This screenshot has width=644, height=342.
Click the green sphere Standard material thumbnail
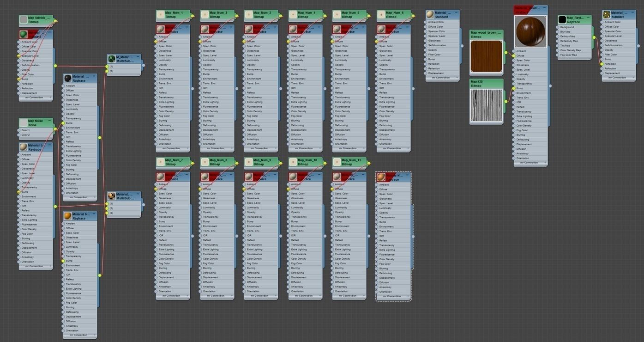click(23, 35)
